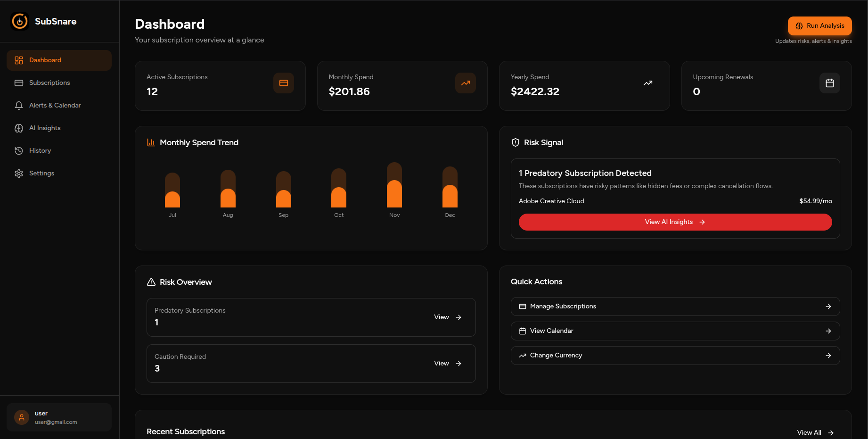Screen dimensions: 868x439
Task: Click the Monthly Spend value $201.86
Action: (349, 91)
